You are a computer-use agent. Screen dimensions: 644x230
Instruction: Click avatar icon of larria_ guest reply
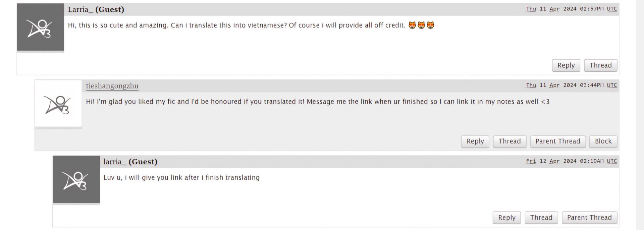76,179
